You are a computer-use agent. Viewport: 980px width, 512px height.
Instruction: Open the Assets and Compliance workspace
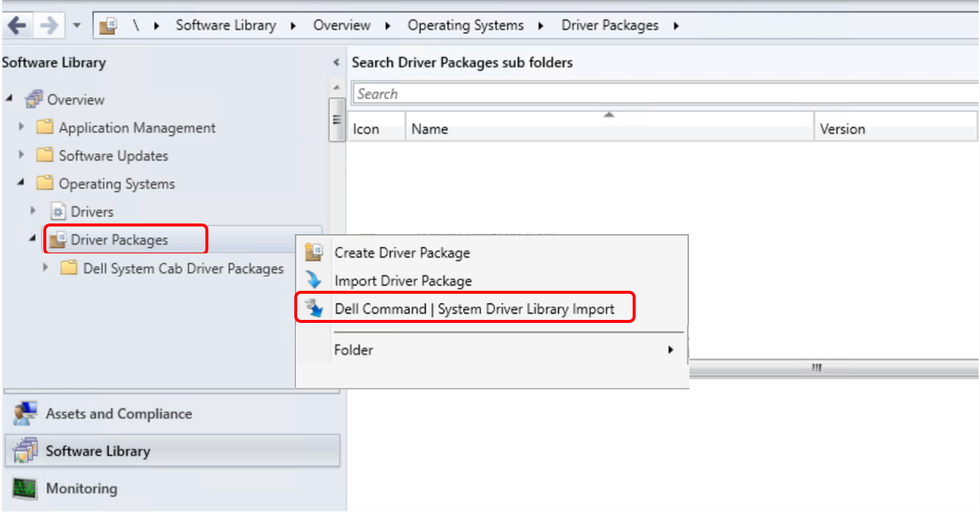point(101,413)
